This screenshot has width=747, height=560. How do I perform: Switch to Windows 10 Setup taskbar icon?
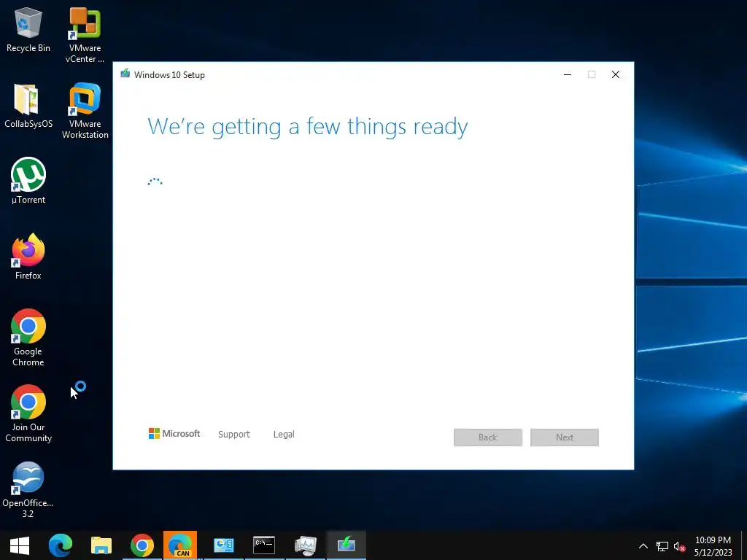pos(347,545)
